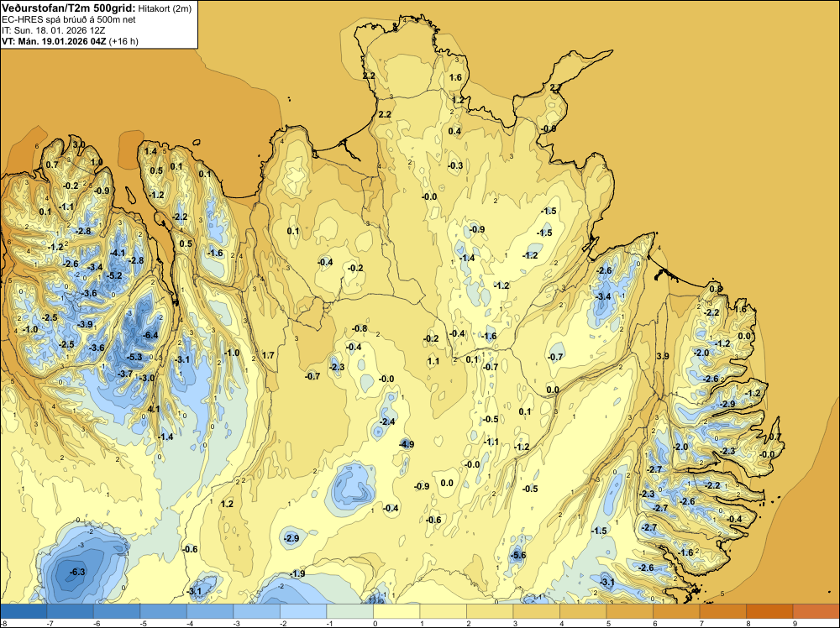Image resolution: width=840 pixels, height=628 pixels.
Task: Click the positive "2.7" temperature value on the map
Action: click(555, 88)
